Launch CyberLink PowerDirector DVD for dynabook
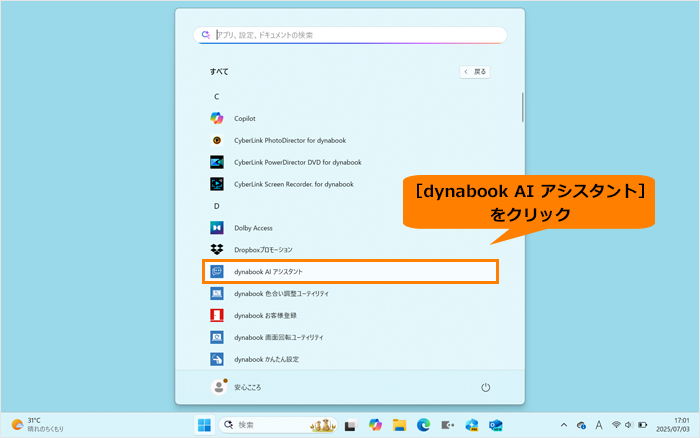The height and width of the screenshot is (438, 700). point(350,162)
